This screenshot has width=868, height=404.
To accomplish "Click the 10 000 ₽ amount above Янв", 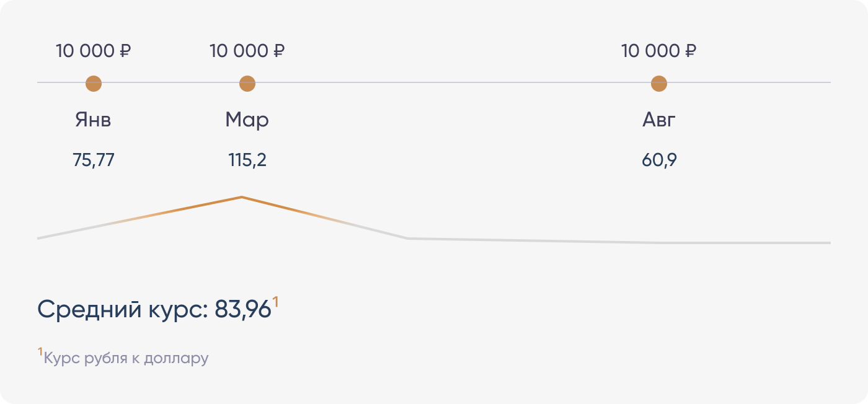I will pos(94,51).
